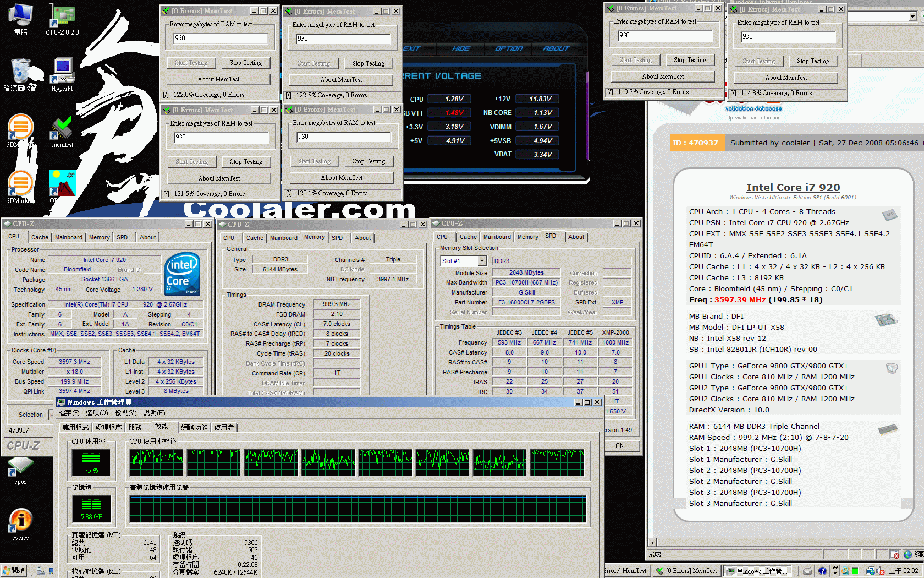Open the 選項(O) menu in Task Manager
This screenshot has height=578, width=924.
[x=97, y=413]
